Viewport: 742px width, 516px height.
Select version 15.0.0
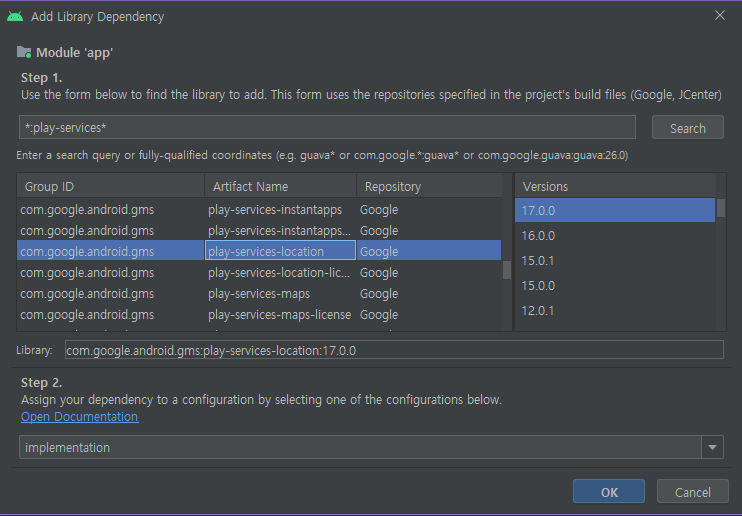point(615,285)
